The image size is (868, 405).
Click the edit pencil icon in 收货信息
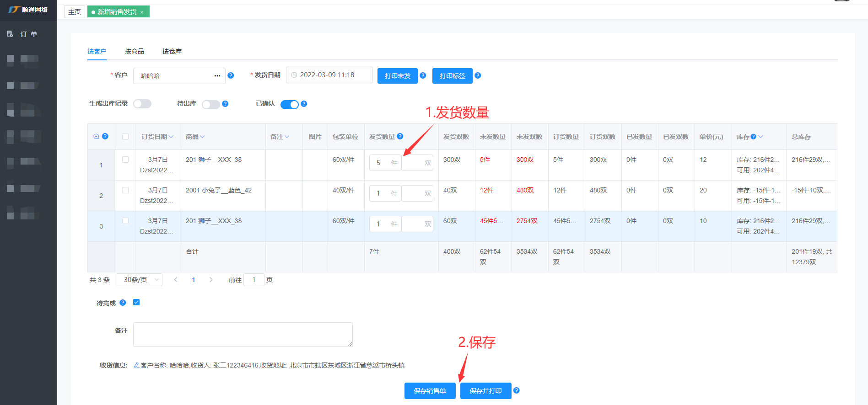(x=136, y=365)
